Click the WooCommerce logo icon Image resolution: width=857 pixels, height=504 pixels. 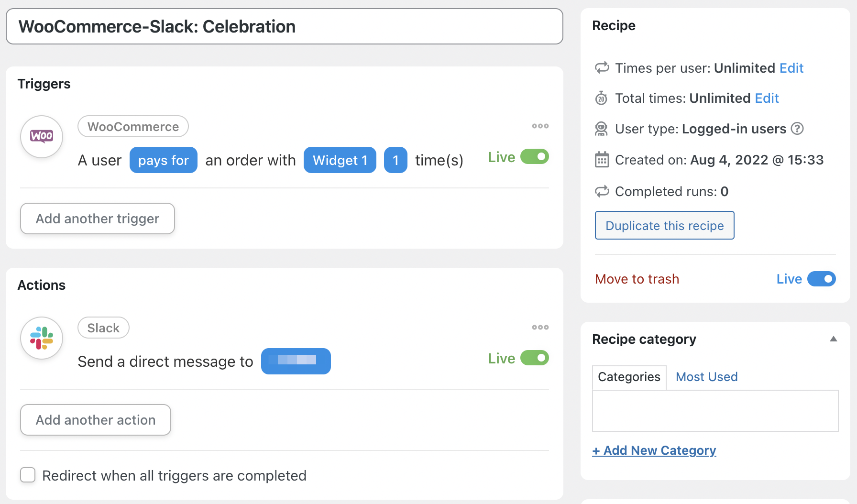tap(42, 136)
